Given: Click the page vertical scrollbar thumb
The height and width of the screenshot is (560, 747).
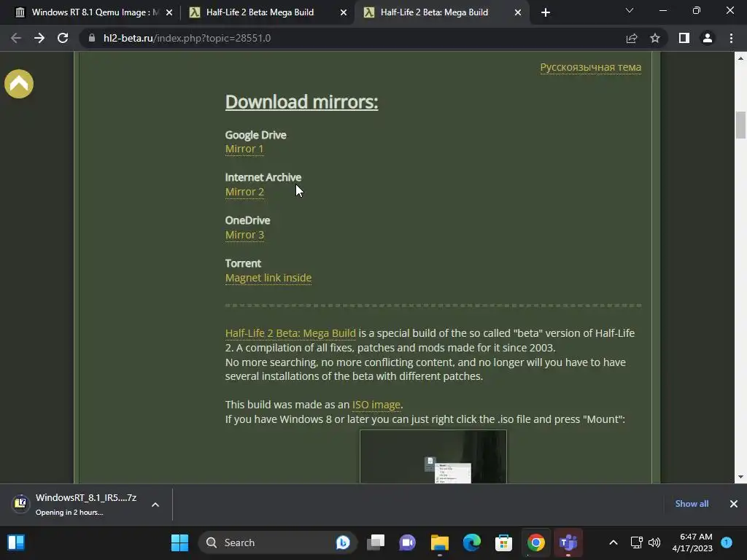Looking at the screenshot, I should pyautogui.click(x=740, y=124).
